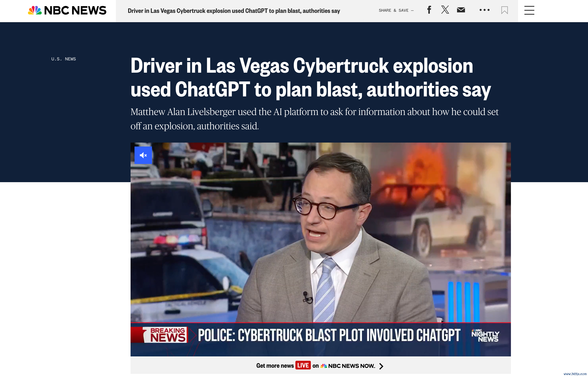Click the Matthew Alan Livelsberger subheading text
The image size is (588, 377).
tap(314, 119)
